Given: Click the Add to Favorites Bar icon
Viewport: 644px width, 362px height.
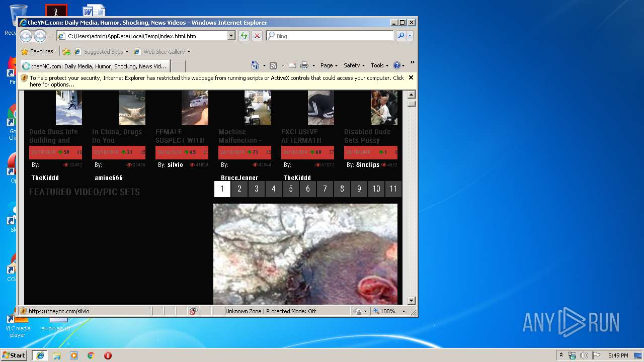Looking at the screenshot, I should [x=66, y=51].
